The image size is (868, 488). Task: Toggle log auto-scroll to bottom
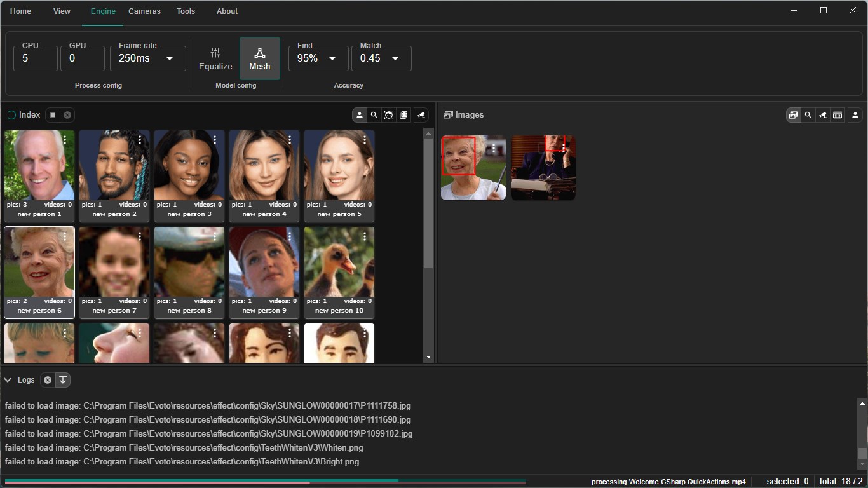(x=63, y=380)
